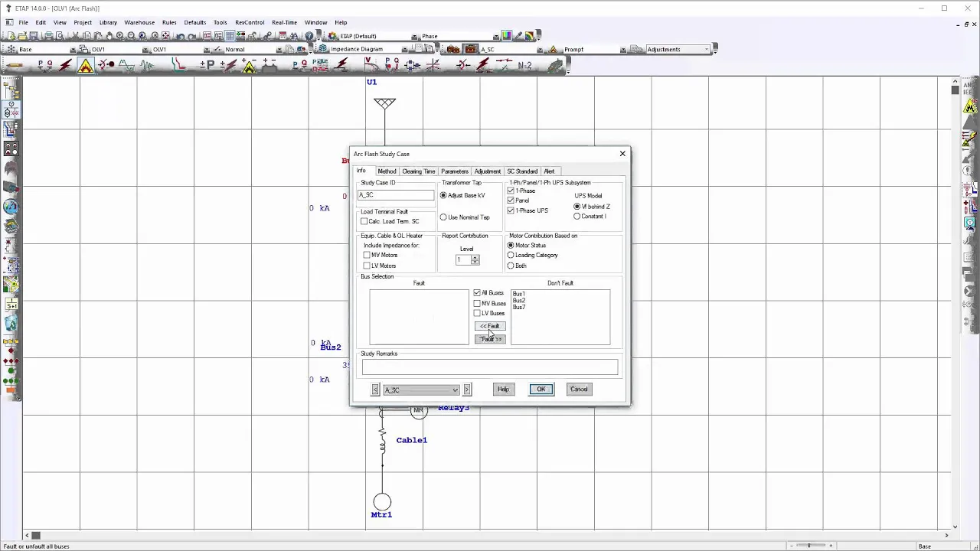Image resolution: width=980 pixels, height=551 pixels.
Task: Select the Load Flow P Q mode icon
Action: 45,66
